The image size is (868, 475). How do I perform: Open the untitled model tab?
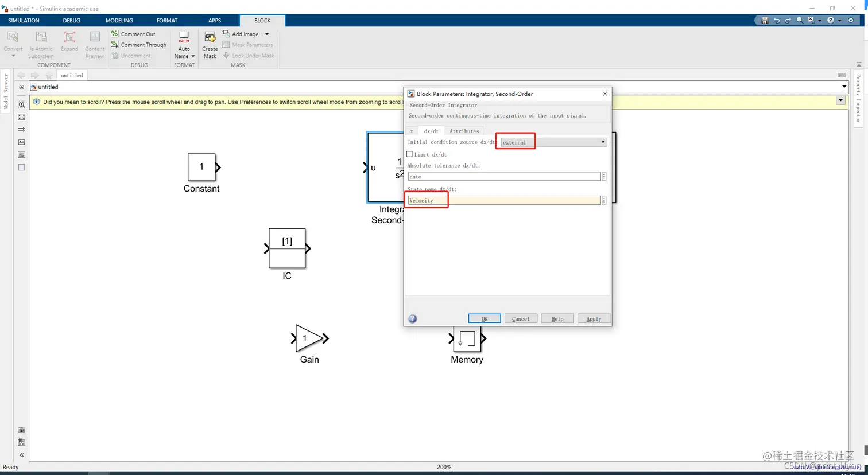72,75
